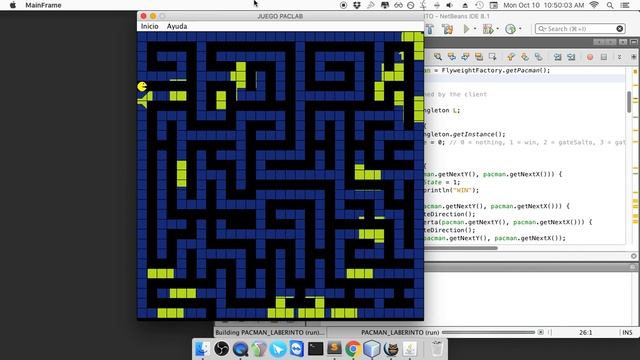Screen dimensions: 640x360
Task: Click Time Machine icon in menu bar
Action: [479, 5]
